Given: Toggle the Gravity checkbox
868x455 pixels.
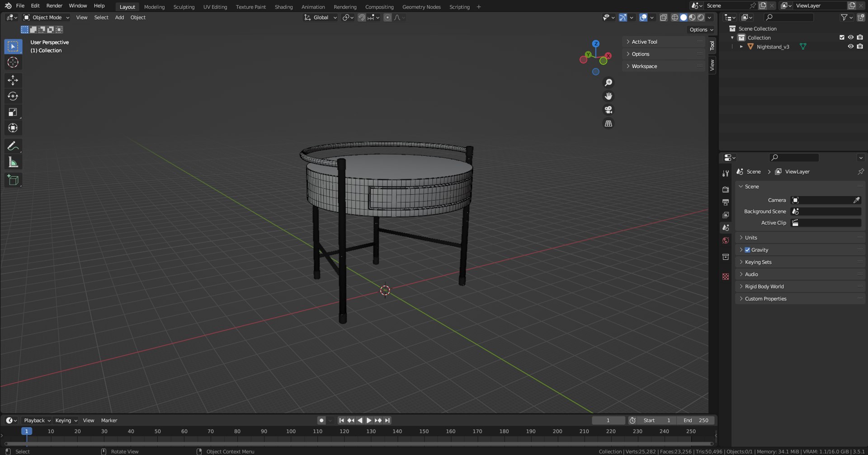Looking at the screenshot, I should pos(747,250).
